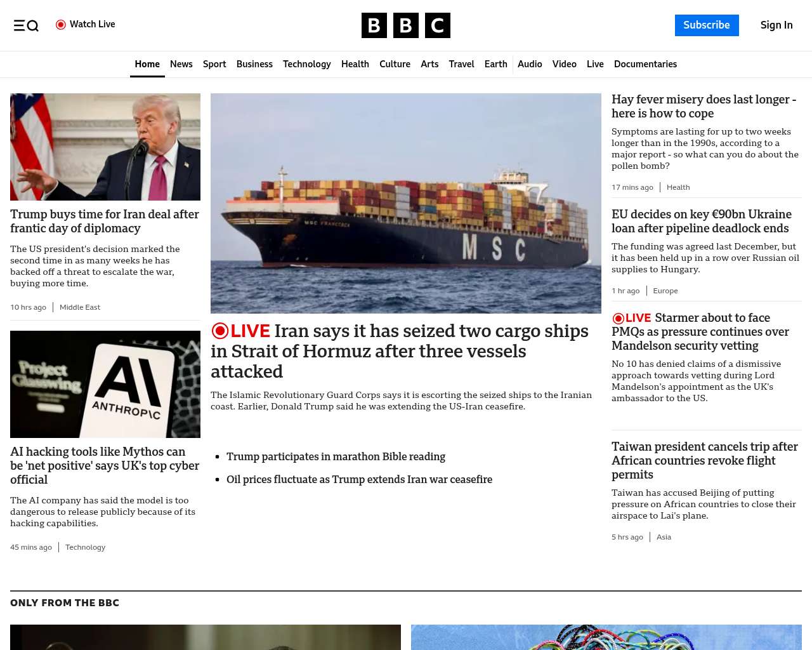
Task: Go to the Earth section
Action: tap(496, 64)
